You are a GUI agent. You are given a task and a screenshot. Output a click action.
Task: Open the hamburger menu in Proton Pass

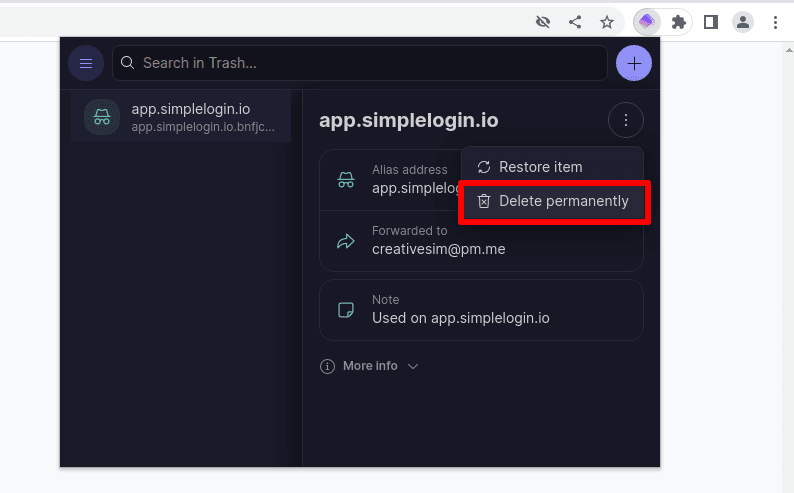[x=86, y=63]
